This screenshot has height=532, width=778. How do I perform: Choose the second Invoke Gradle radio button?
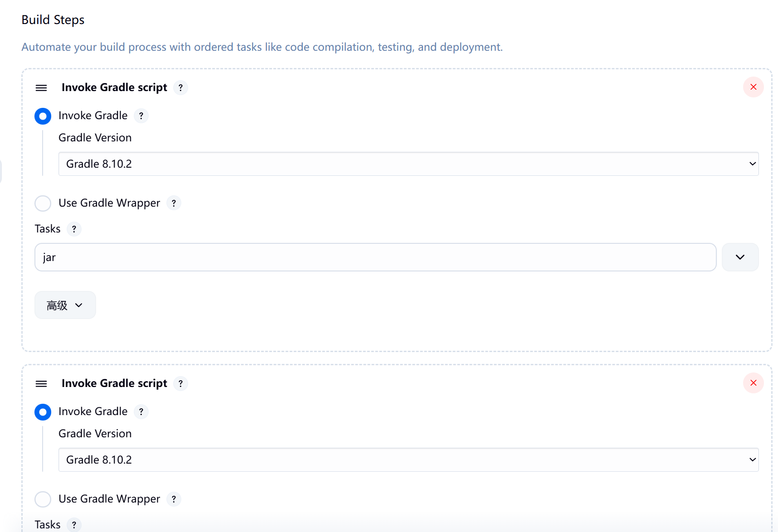tap(43, 412)
